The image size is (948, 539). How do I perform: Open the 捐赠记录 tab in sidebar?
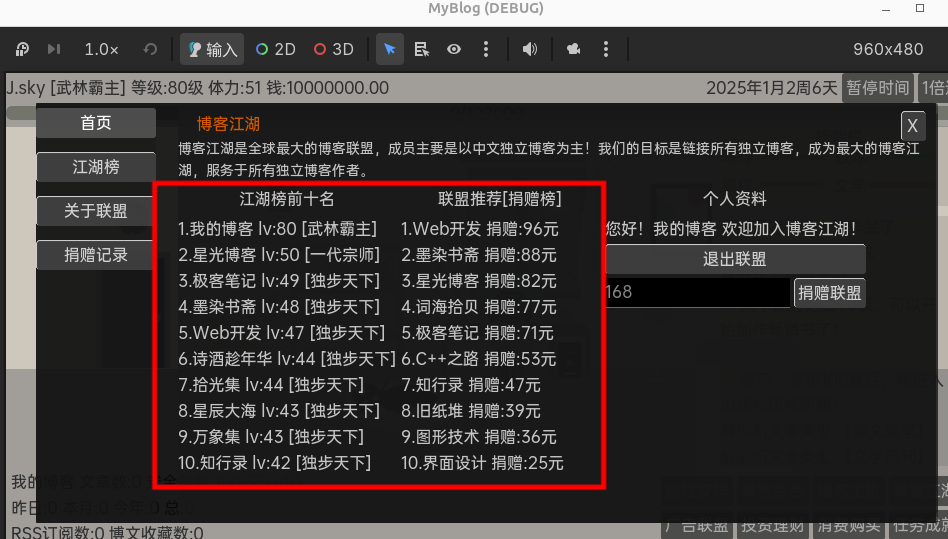point(96,255)
